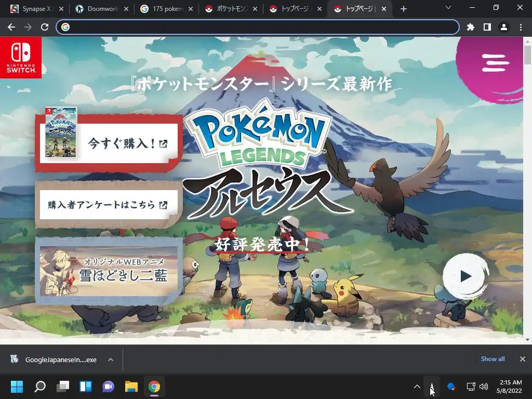Click the Nintendo Switch logo
This screenshot has width=532, height=399.
(21, 58)
